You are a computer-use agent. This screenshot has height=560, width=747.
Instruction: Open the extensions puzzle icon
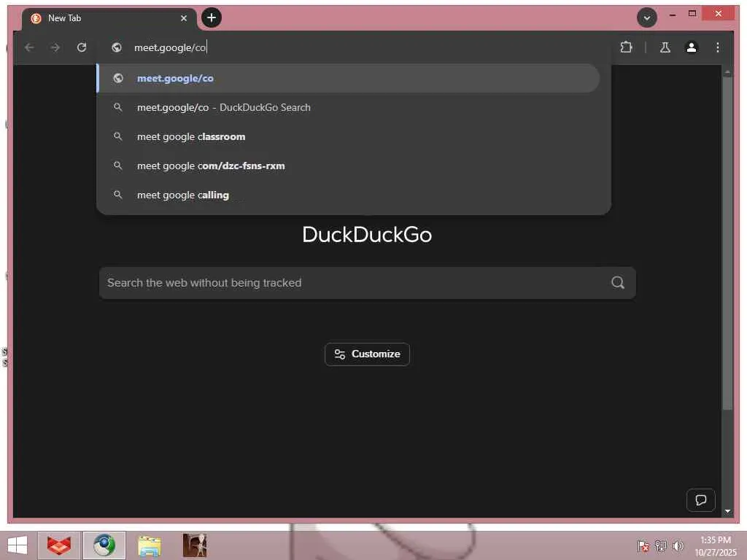[626, 47]
